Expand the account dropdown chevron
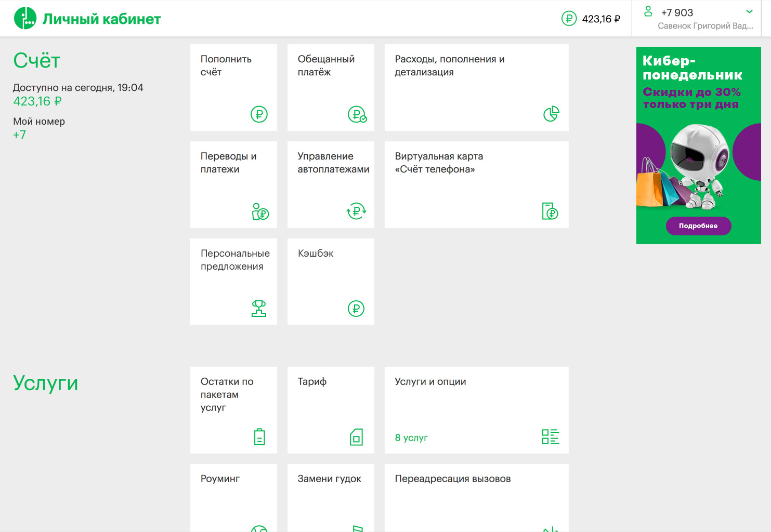The width and height of the screenshot is (771, 532). (x=749, y=11)
